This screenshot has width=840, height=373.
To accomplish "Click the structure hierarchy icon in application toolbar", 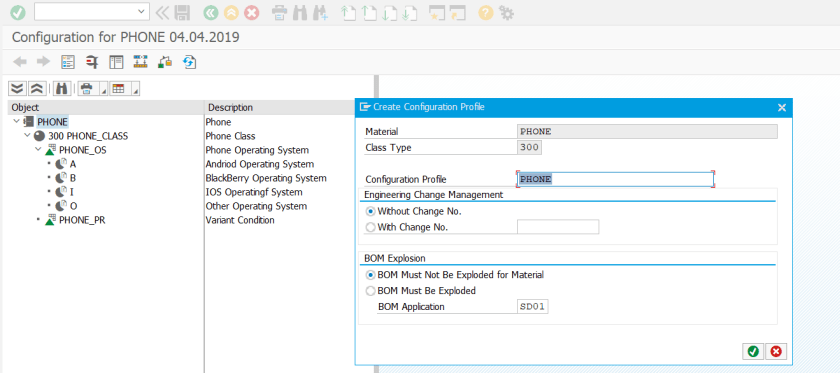I will (x=140, y=62).
